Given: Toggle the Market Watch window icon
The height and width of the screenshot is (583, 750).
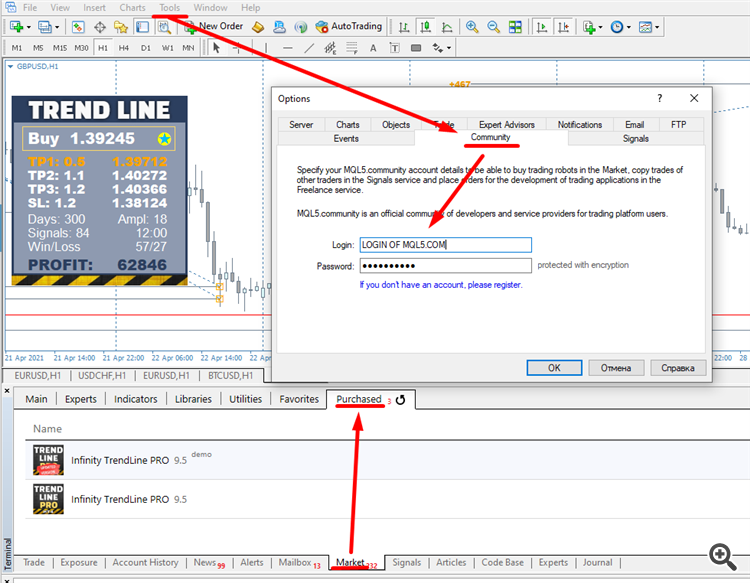Looking at the screenshot, I should [x=78, y=27].
